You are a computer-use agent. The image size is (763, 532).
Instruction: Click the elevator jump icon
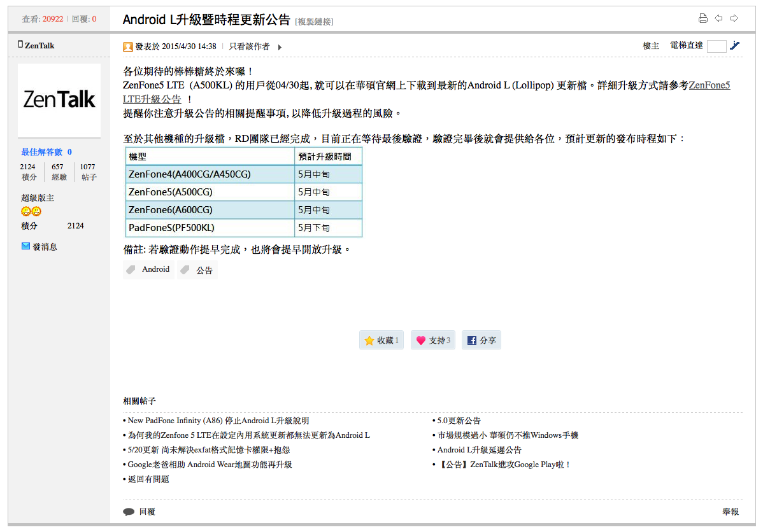click(x=735, y=46)
